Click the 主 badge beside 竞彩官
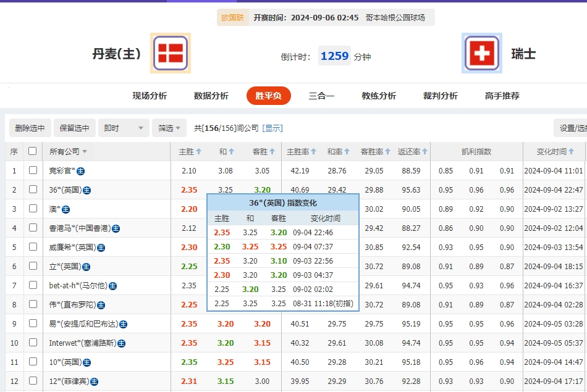Viewport: 587px width, 392px height. point(80,170)
